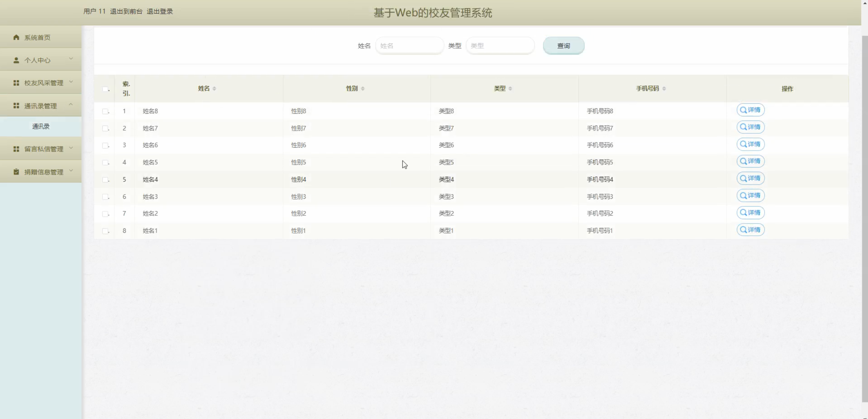The width and height of the screenshot is (868, 419).
Task: Expand the 捐赠信息管理 chevron
Action: coord(71,170)
